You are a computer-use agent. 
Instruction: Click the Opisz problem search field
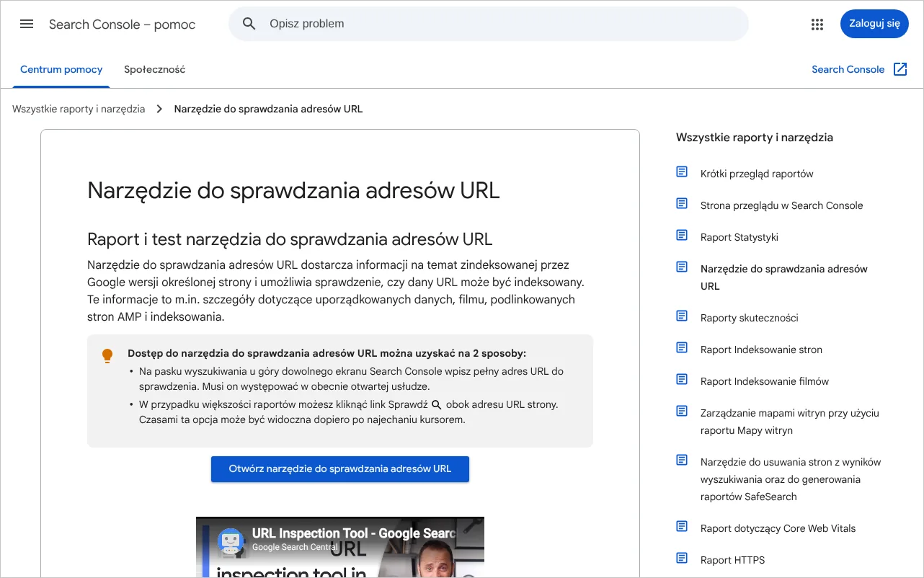(489, 24)
